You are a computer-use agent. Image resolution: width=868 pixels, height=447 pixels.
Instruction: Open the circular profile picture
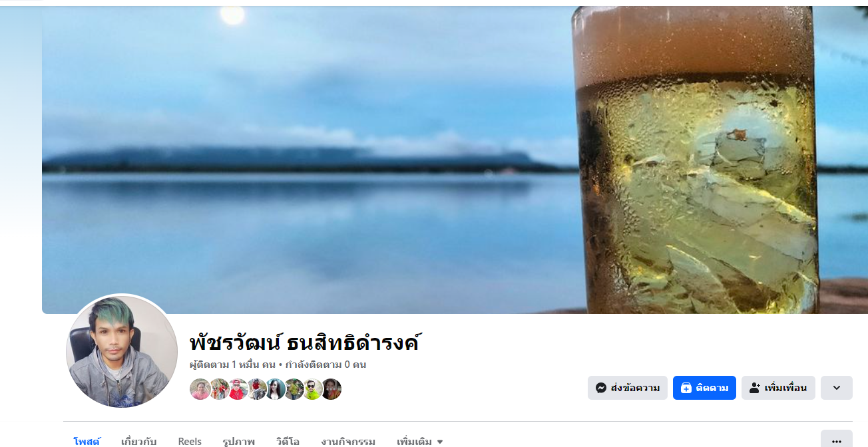(122, 351)
